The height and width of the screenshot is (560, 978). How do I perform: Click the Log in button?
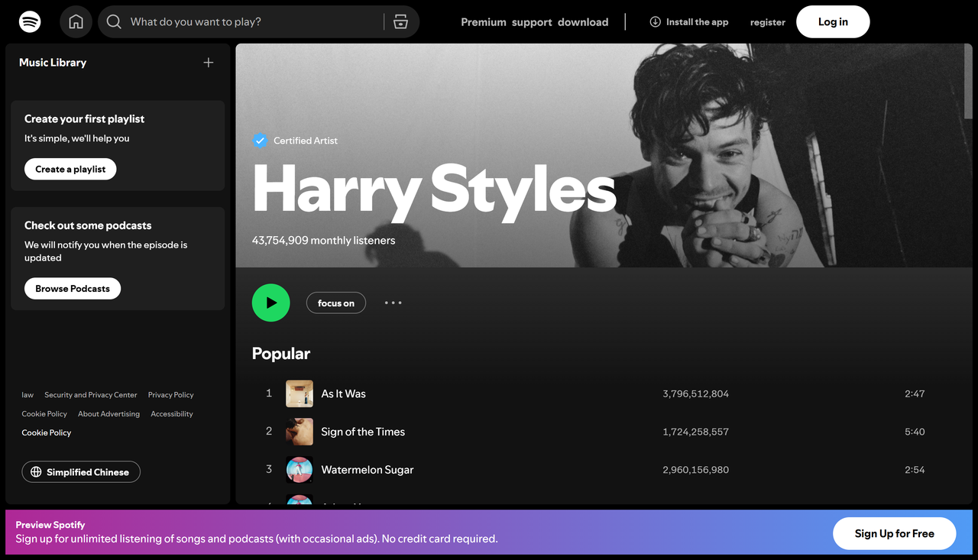[x=833, y=22]
